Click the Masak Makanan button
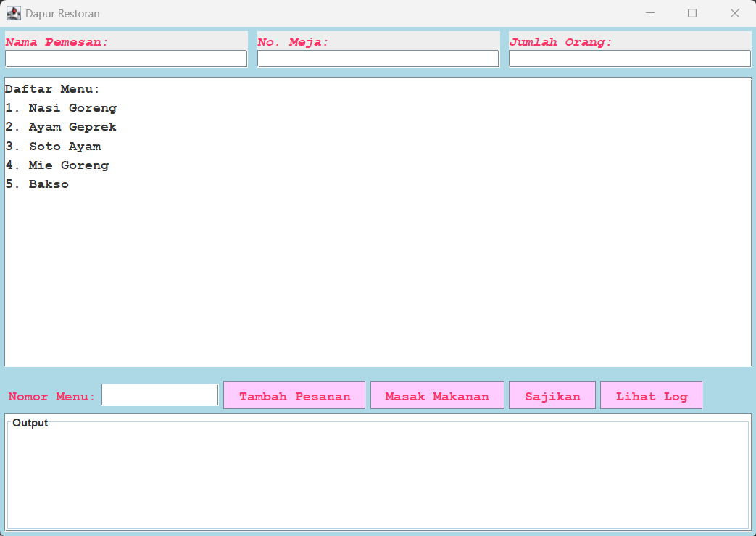This screenshot has height=536, width=756. pos(437,396)
